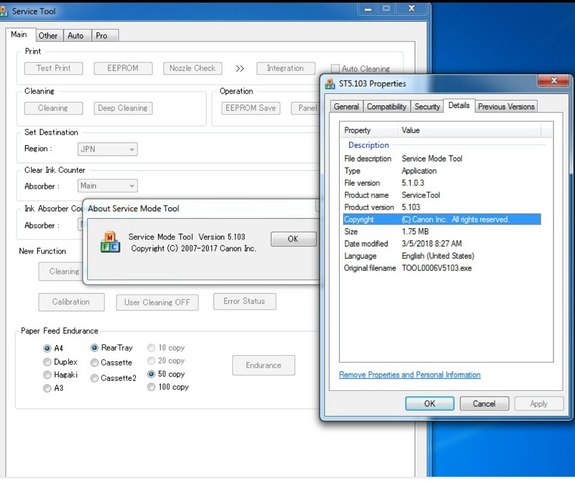Screen dimensions: 575x481
Task: Click OK in About Service Mode Tool dialog
Action: click(x=293, y=239)
